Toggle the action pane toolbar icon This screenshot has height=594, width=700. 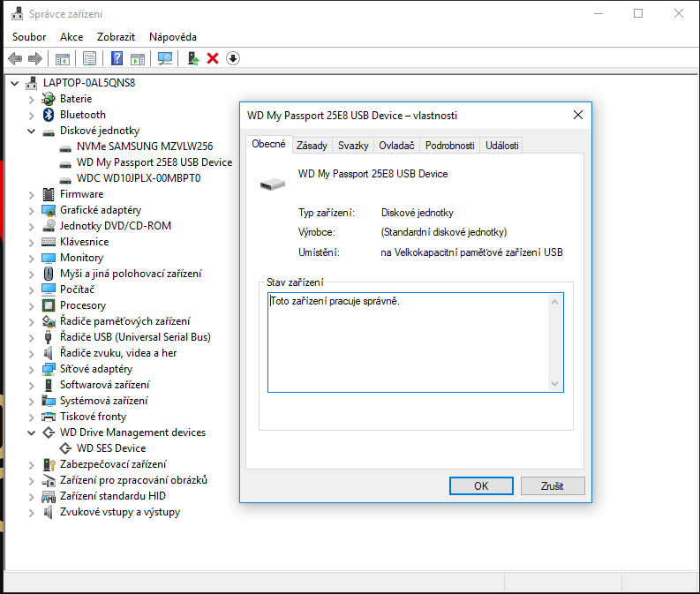coord(138,58)
